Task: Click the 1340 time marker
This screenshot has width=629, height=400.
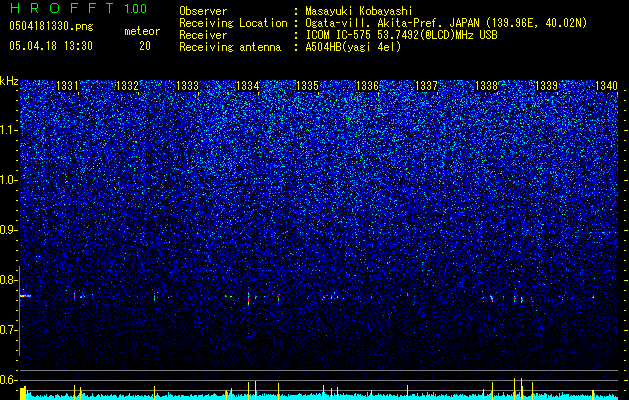Action: tap(606, 86)
